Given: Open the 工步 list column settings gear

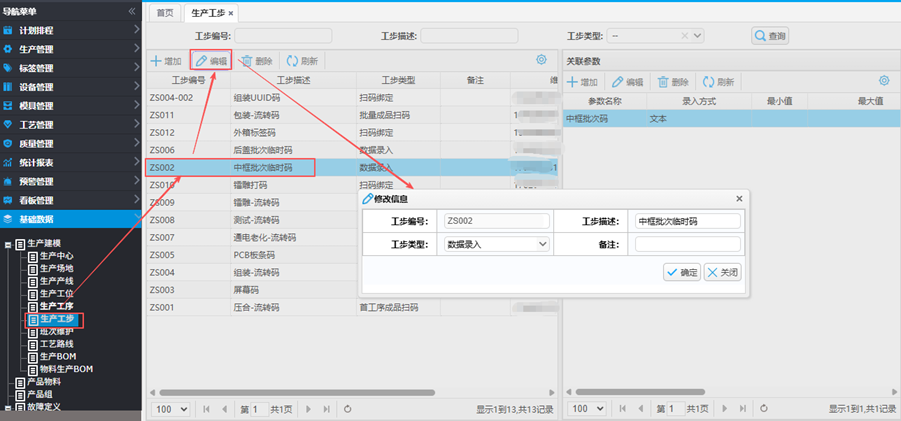Looking at the screenshot, I should [541, 59].
